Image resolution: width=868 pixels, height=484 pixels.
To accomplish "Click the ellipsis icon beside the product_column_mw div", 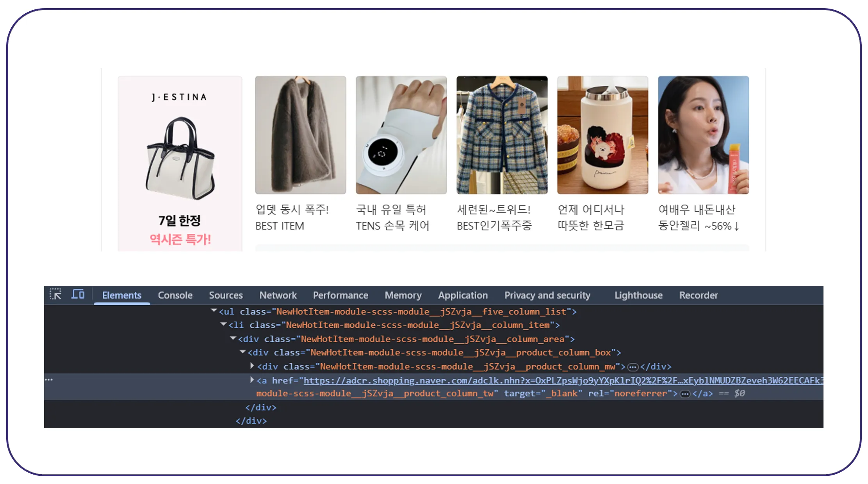I will [633, 367].
